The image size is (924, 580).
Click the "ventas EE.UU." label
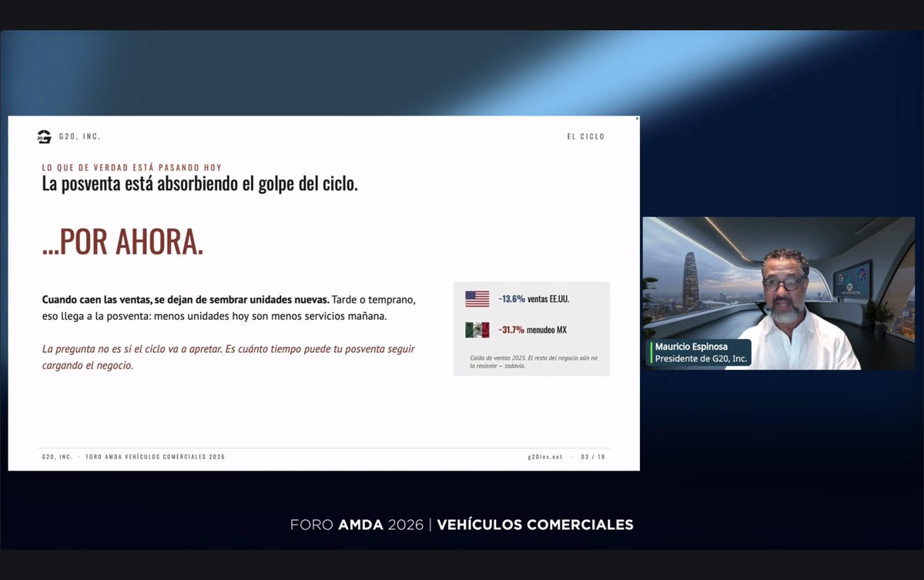coord(549,299)
